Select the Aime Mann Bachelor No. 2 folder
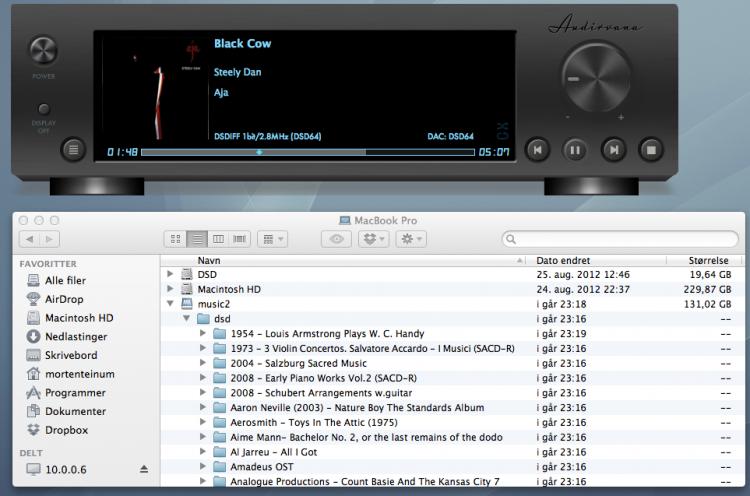Image resolution: width=750 pixels, height=496 pixels. click(x=366, y=437)
